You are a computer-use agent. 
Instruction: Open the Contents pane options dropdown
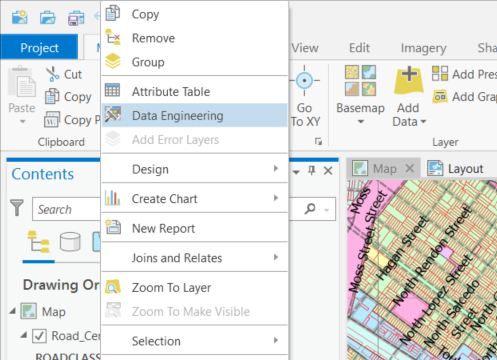click(x=296, y=172)
